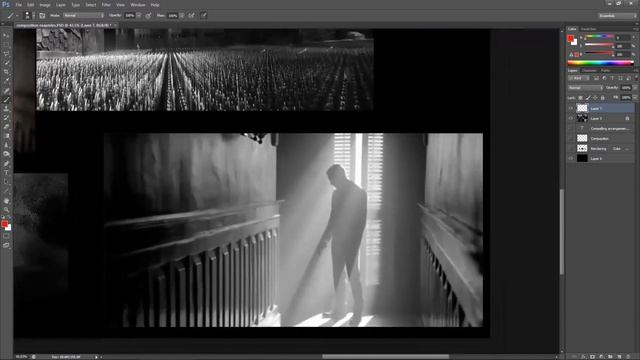Click the create new layer icon
The height and width of the screenshot is (360, 640).
[x=619, y=357]
